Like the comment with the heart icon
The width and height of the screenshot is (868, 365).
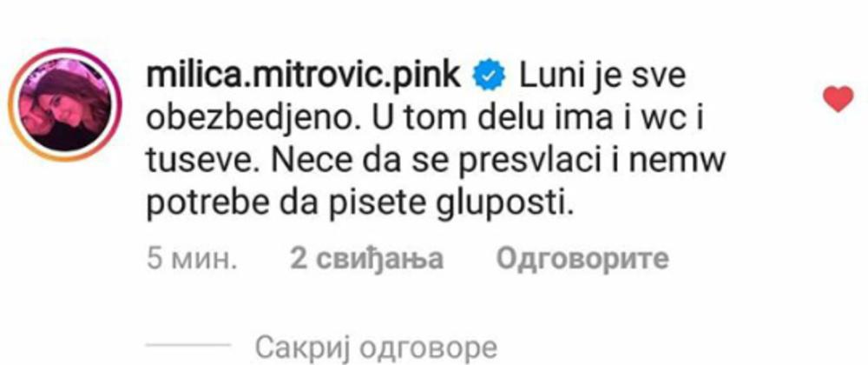tap(838, 100)
